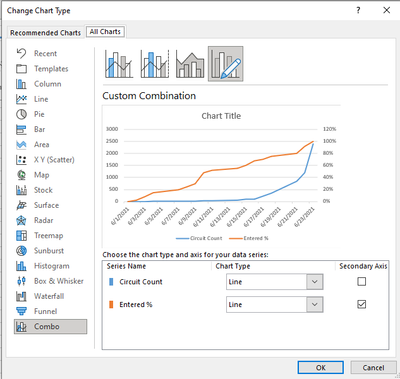
Task: Uncheck Secondary Axis for Entered %
Action: click(362, 304)
